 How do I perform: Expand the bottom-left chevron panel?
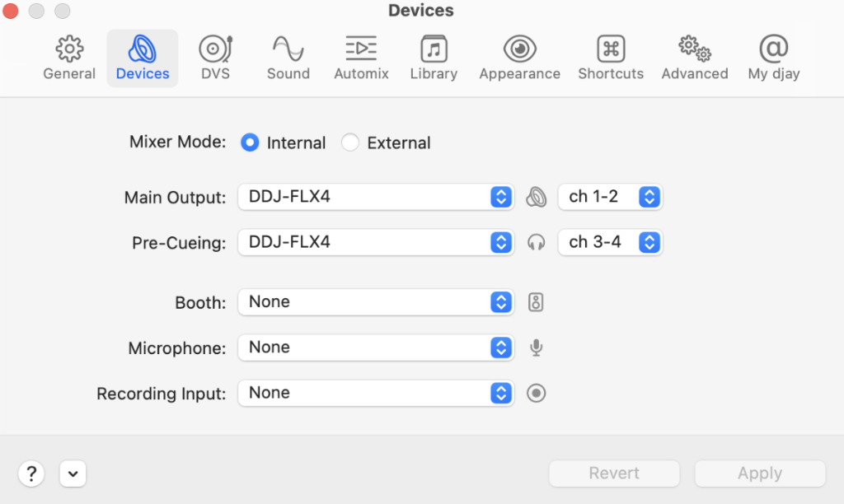pyautogui.click(x=73, y=474)
